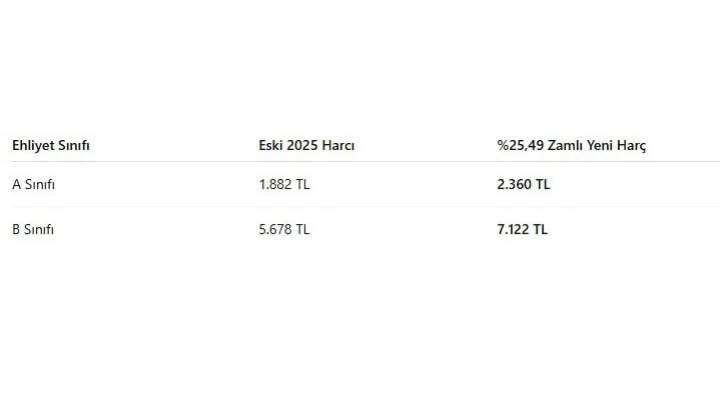Click the old fee value 5.678 TL

tap(284, 229)
